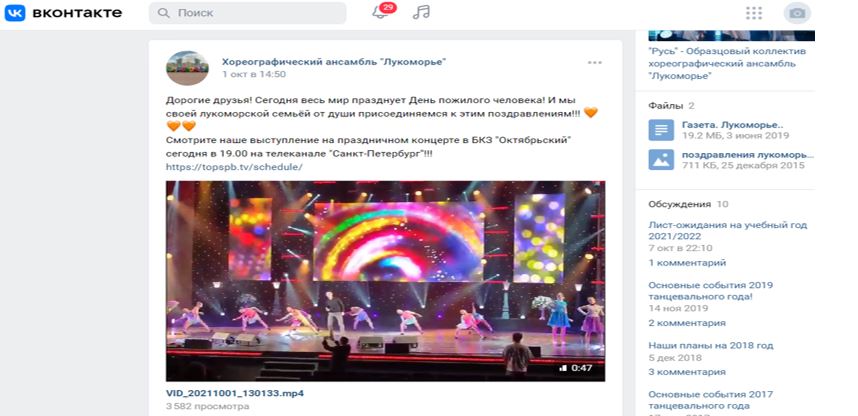The height and width of the screenshot is (416, 858).
Task: Open the ensemble name post author link
Action: pyautogui.click(x=334, y=62)
